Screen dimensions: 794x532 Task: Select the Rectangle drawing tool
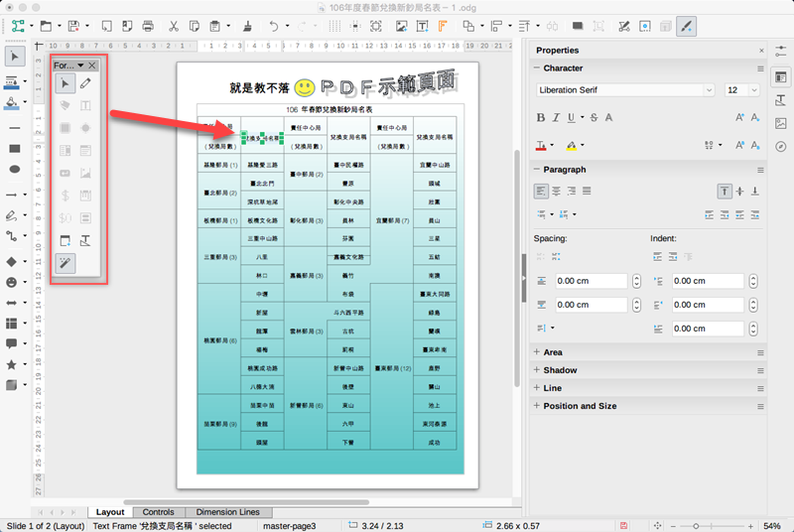(x=14, y=149)
